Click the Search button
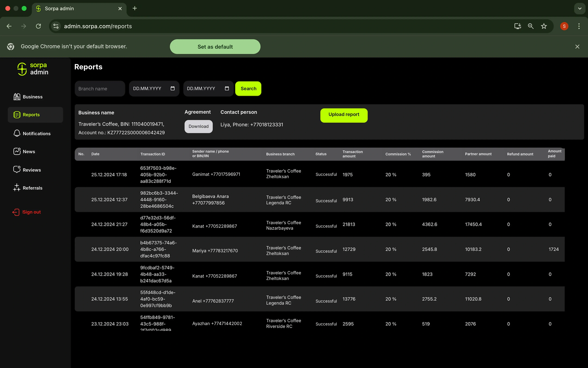Viewport: 588px width, 368px height. (x=248, y=89)
